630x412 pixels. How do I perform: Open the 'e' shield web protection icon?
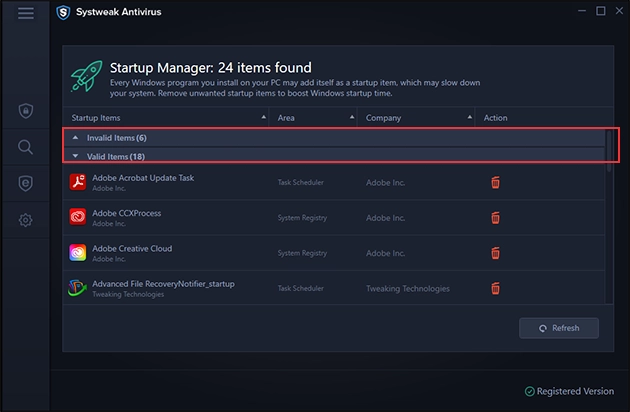coord(26,183)
